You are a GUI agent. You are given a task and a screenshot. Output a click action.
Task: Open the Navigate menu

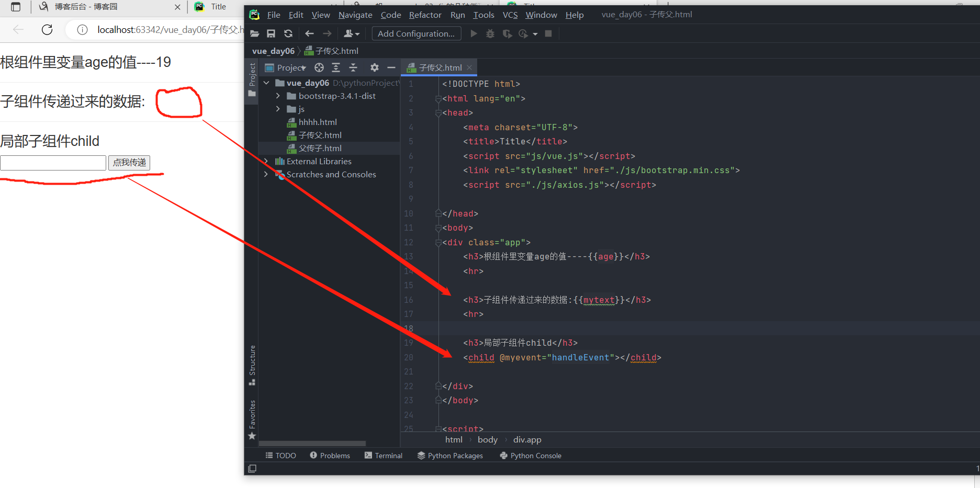click(x=355, y=15)
